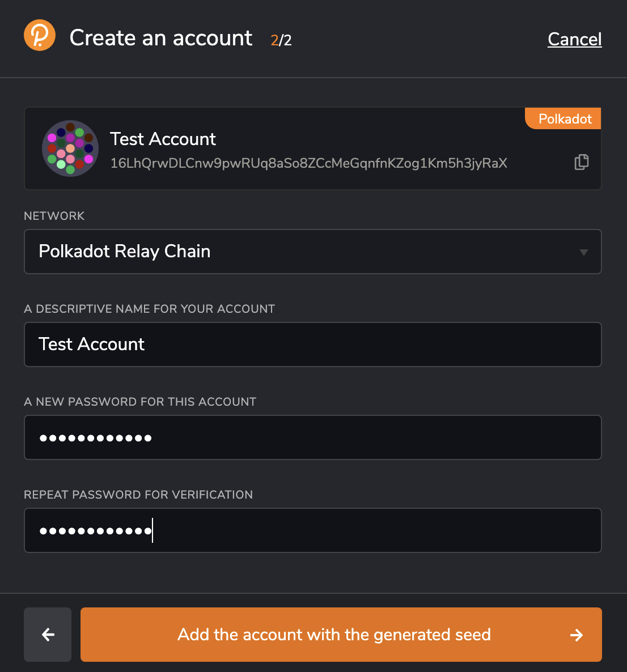Select the repeat password verification field

click(312, 530)
